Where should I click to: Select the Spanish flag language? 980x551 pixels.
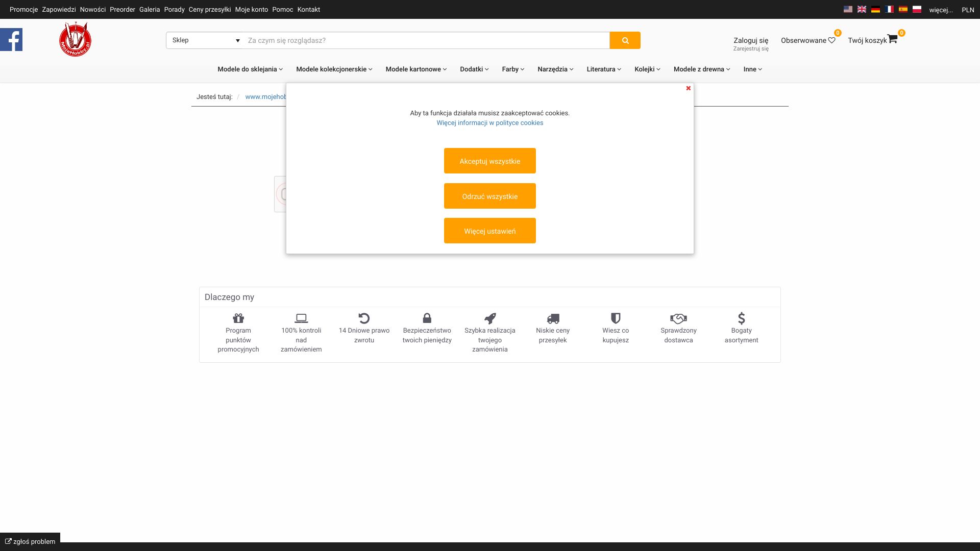coord(903,9)
